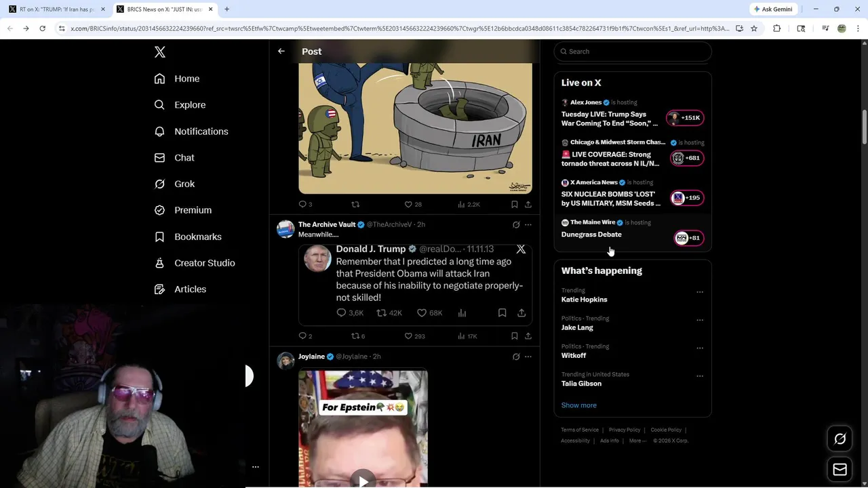The width and height of the screenshot is (868, 488).
Task: Like icon with 68K in embedded tweet
Action: [x=422, y=313]
